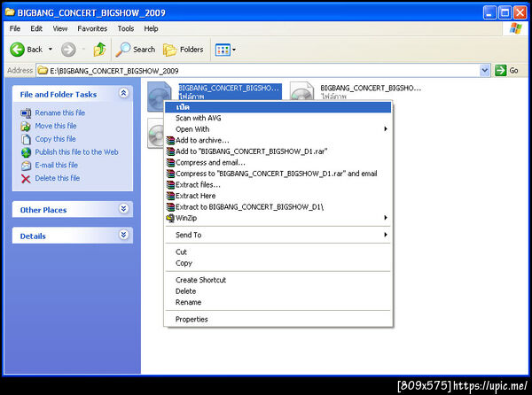532x395 pixels.
Task: Click the Publish to the Web globe icon
Action: [x=26, y=152]
